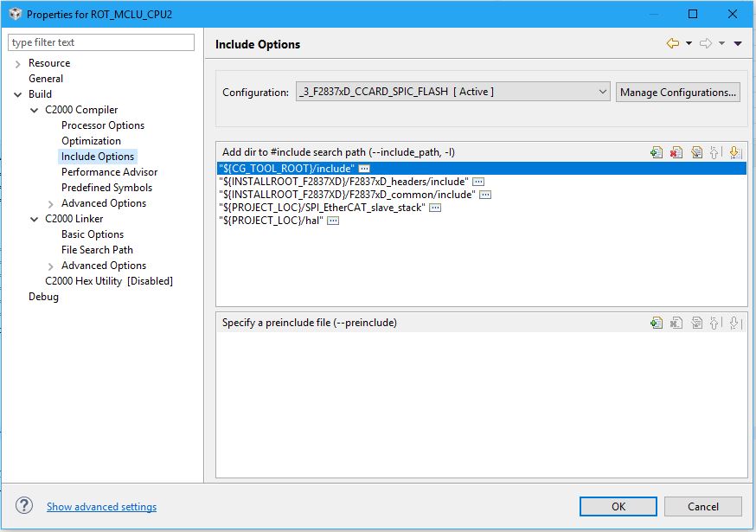Expand the Resource tree node
Viewport: 756px width, 532px height.
coord(18,63)
